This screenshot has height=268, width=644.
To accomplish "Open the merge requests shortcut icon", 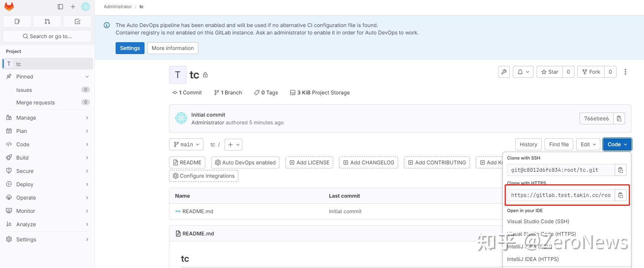I will point(47,21).
